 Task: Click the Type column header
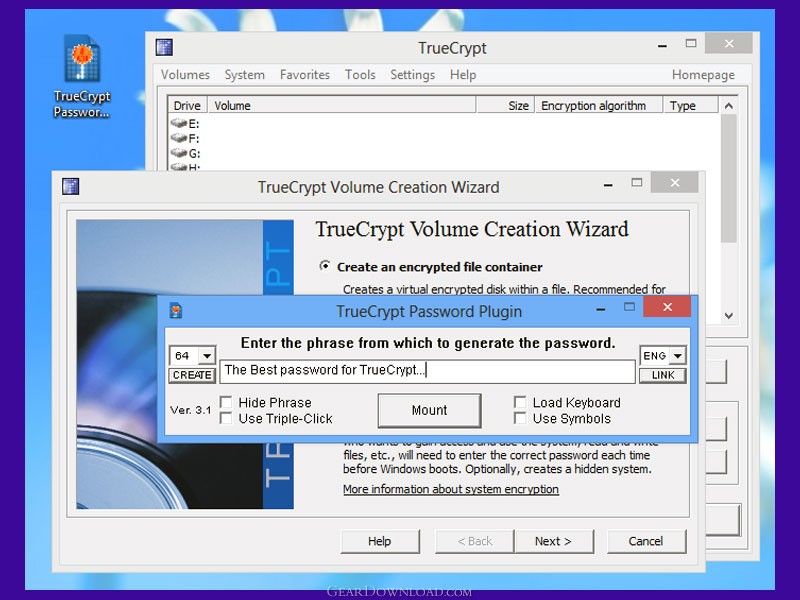click(x=690, y=105)
